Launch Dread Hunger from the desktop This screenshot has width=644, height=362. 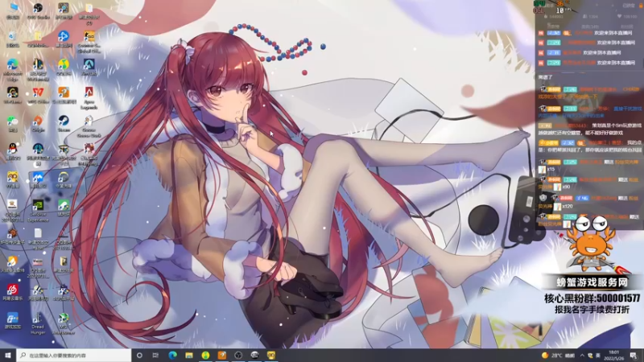coord(38,323)
